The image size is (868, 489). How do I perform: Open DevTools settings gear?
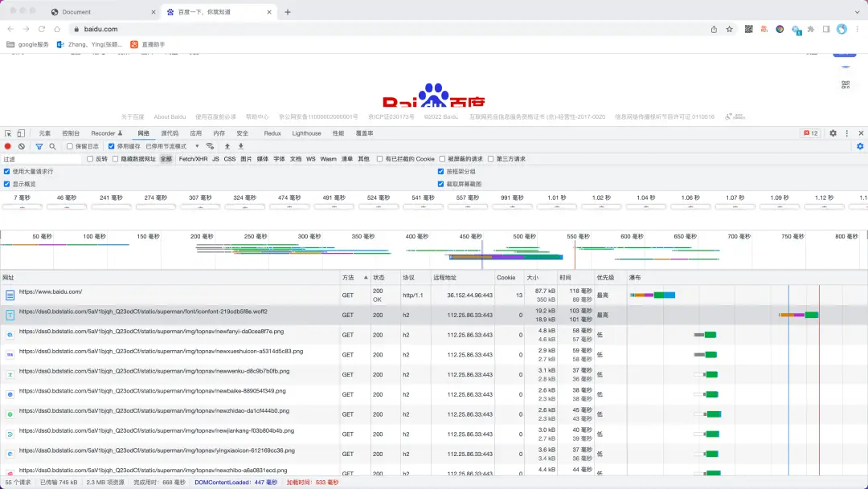(833, 133)
